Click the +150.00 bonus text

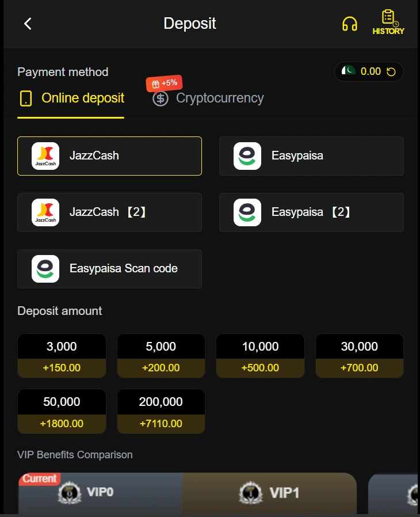click(62, 368)
